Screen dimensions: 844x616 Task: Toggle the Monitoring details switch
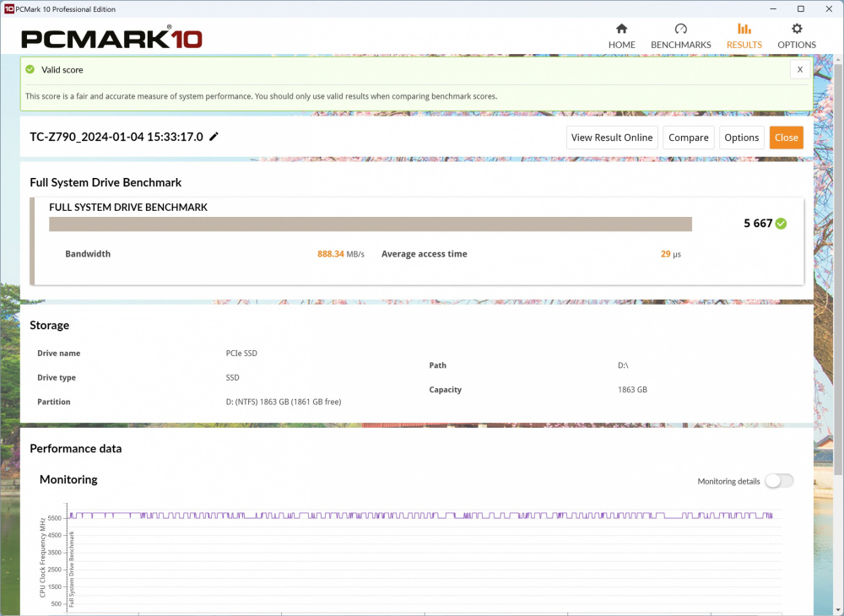pos(779,481)
